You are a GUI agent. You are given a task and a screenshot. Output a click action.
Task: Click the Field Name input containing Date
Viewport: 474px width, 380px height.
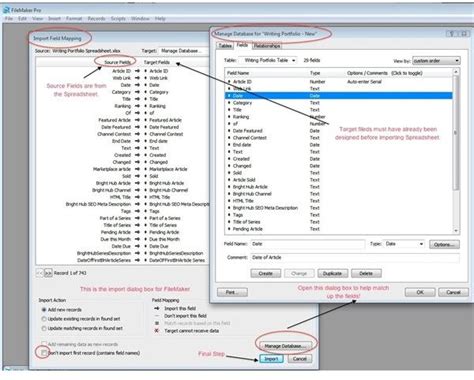[308, 244]
